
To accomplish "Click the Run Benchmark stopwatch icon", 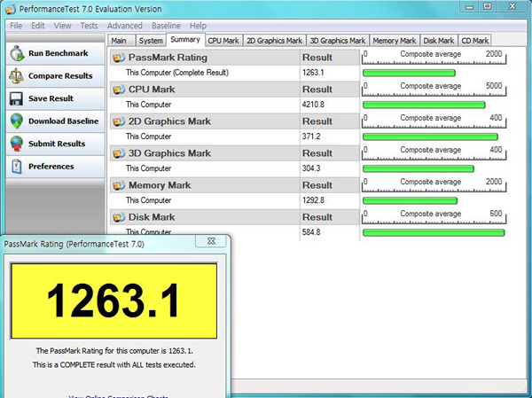I will 16,53.
